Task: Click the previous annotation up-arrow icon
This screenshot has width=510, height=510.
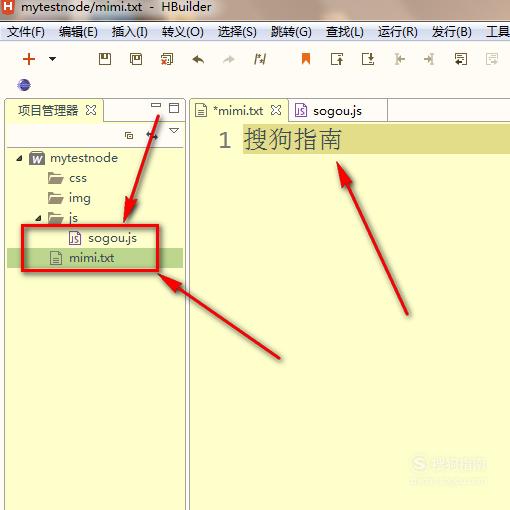Action: click(337, 59)
